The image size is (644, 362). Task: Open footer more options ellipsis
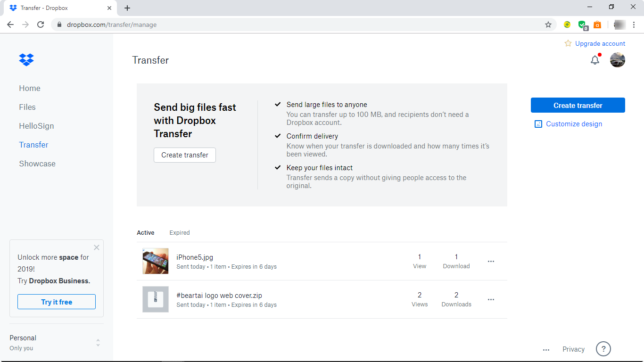click(546, 350)
